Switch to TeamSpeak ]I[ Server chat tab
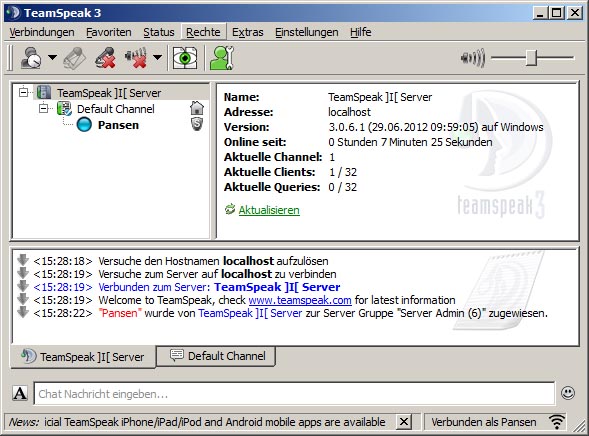589x436 pixels. [x=83, y=356]
